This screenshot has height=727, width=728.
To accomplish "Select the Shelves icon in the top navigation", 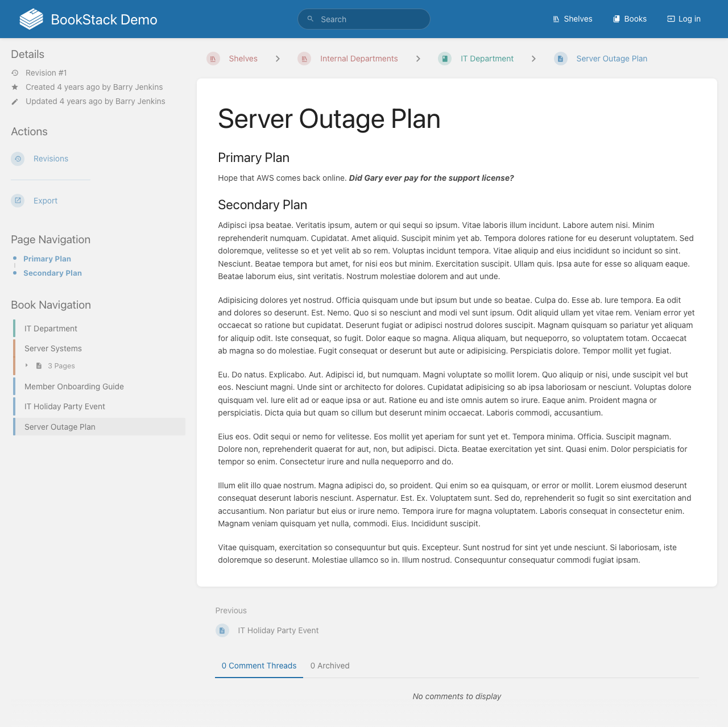I will pos(556,19).
